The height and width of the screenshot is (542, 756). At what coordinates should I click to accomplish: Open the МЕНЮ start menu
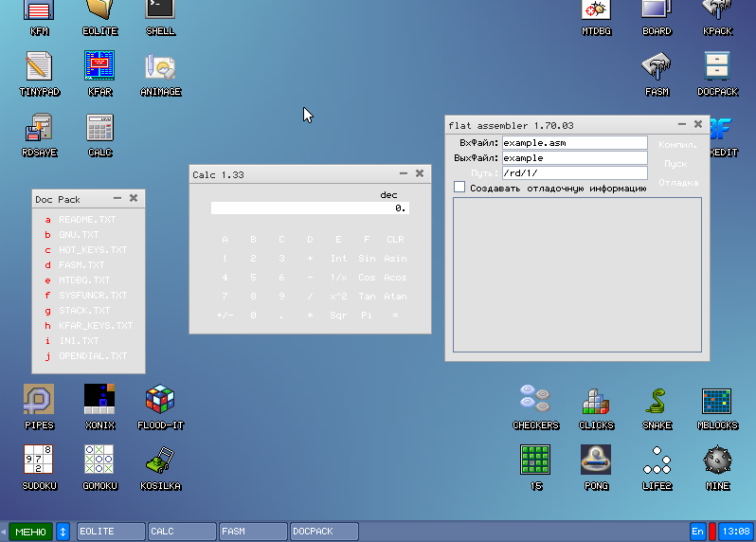tap(31, 532)
